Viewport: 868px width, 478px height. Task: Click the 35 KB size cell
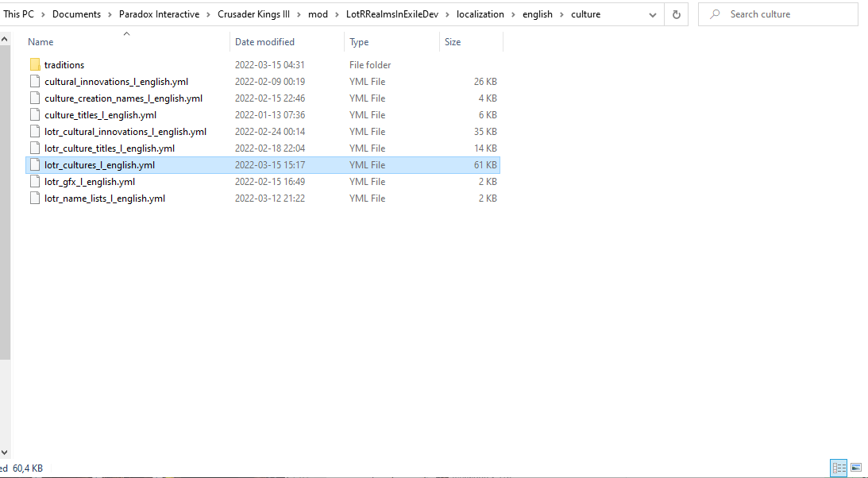point(485,132)
